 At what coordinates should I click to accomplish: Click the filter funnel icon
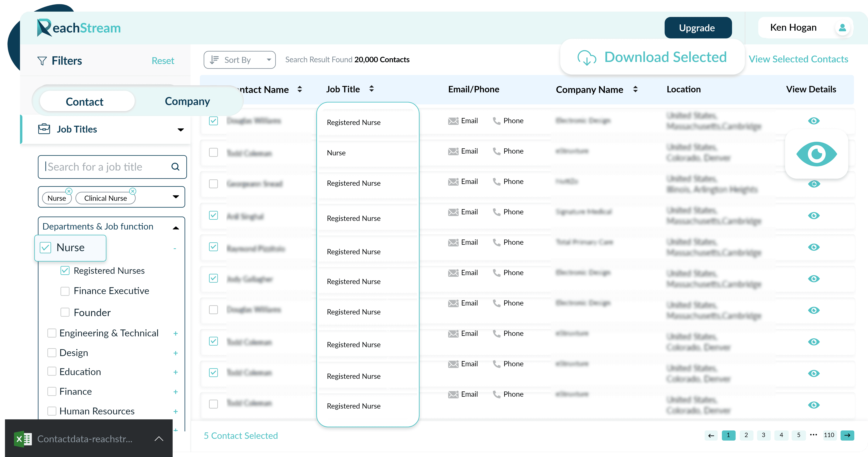pos(42,61)
